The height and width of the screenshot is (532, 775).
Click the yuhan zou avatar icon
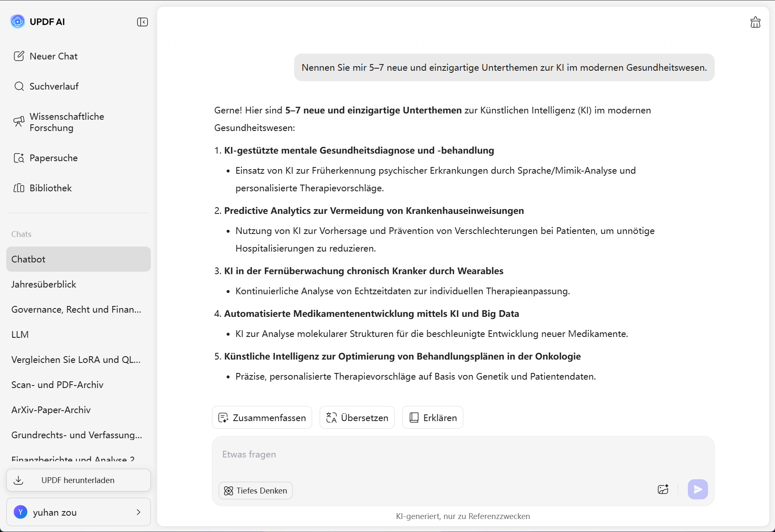[x=21, y=512]
